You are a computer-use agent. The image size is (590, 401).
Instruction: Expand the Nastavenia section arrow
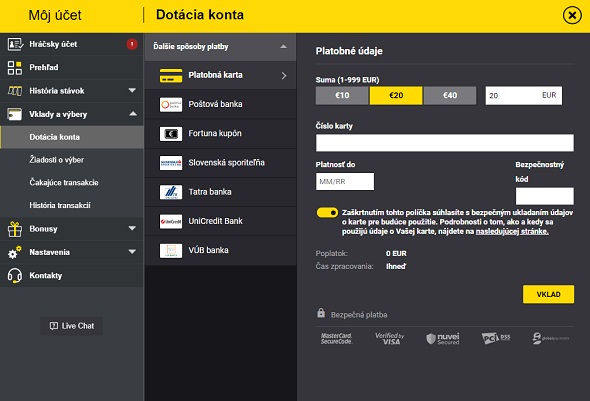pos(132,251)
